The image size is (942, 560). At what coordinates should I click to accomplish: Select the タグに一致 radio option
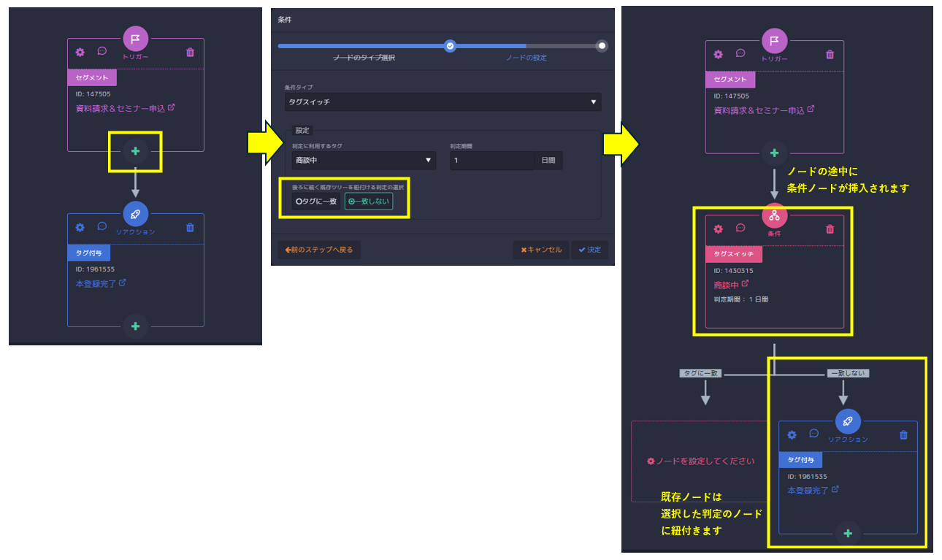pos(316,201)
